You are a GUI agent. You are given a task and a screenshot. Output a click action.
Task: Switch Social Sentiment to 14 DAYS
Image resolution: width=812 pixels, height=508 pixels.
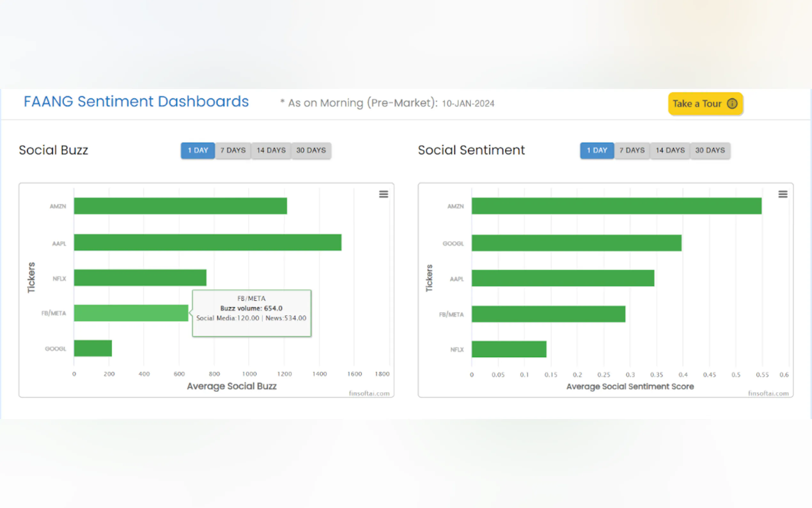point(670,150)
